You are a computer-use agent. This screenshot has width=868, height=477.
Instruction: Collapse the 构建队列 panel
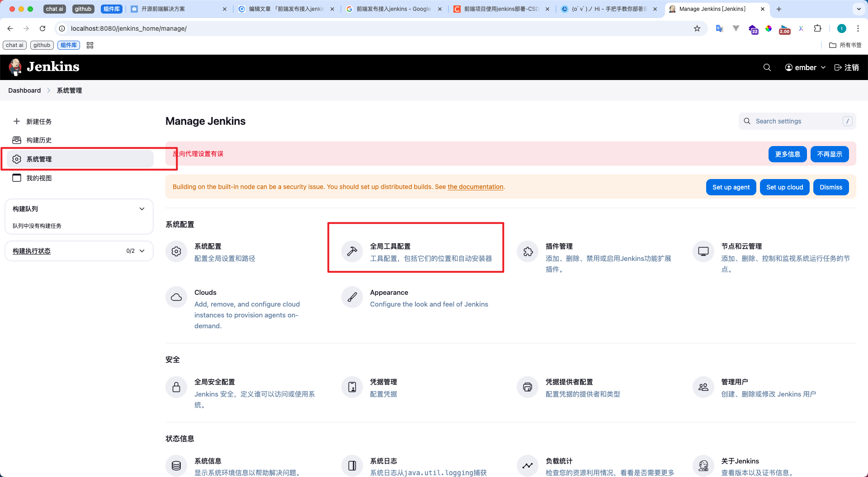click(142, 209)
